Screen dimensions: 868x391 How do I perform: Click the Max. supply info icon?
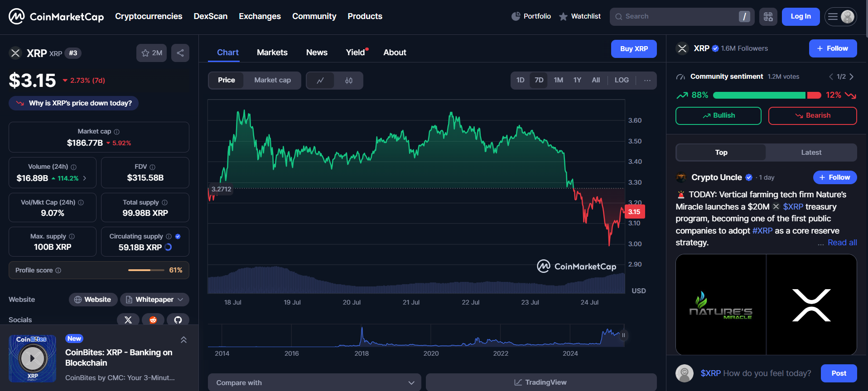(x=72, y=237)
